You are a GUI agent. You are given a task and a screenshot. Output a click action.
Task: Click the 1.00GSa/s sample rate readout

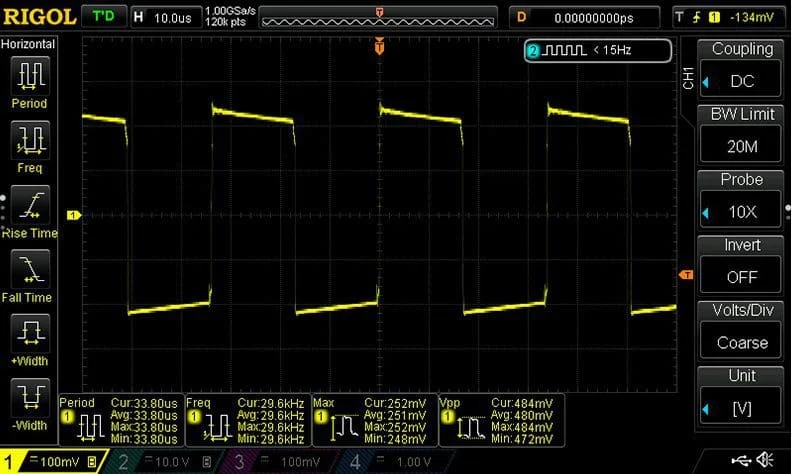[x=230, y=11]
